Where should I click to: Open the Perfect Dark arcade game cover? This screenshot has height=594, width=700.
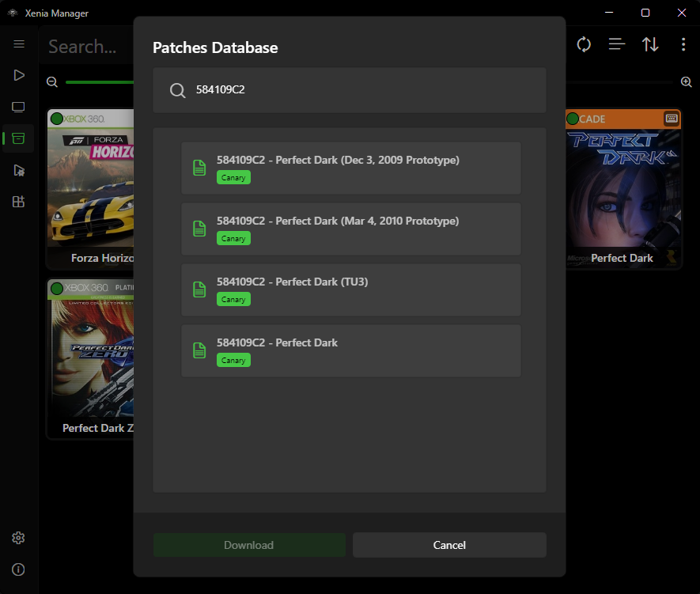[x=623, y=189]
